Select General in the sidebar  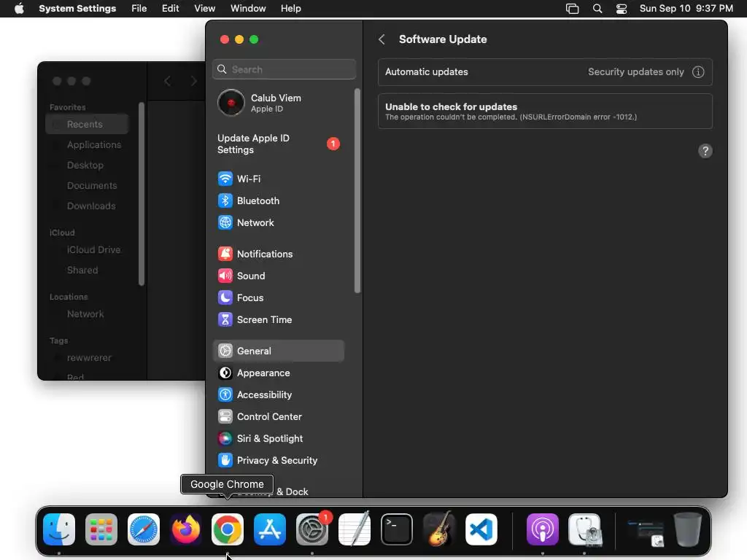pos(278,351)
